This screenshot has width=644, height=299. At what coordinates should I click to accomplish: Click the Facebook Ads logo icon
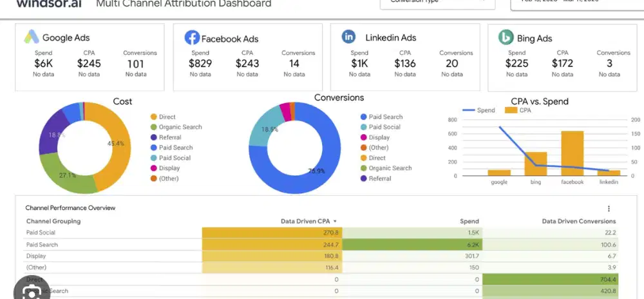coord(192,37)
